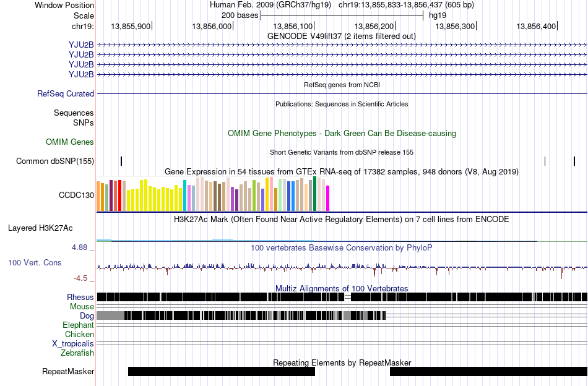This screenshot has width=588, height=386.
Task: Click the 100 Vert. Cons label
Action: click(35, 263)
